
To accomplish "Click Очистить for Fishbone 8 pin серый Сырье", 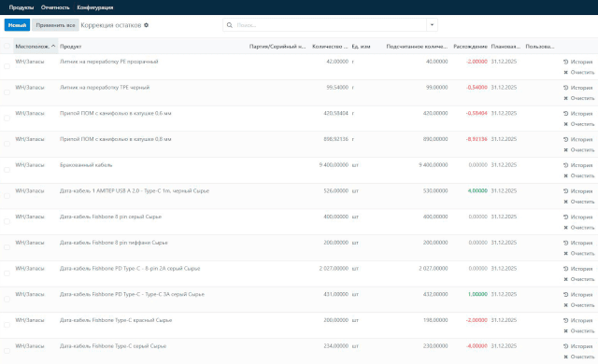I will (579, 228).
